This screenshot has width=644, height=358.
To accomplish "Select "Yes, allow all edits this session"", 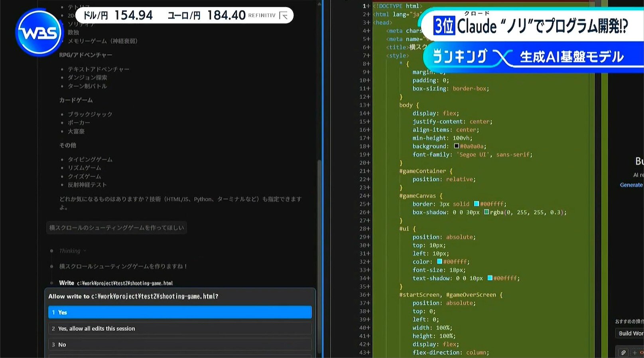I will coord(180,329).
